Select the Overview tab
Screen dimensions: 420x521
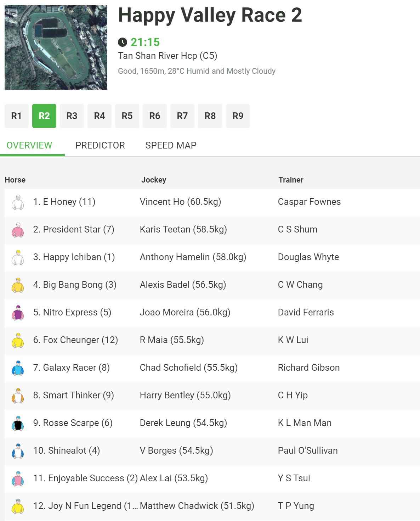29,145
